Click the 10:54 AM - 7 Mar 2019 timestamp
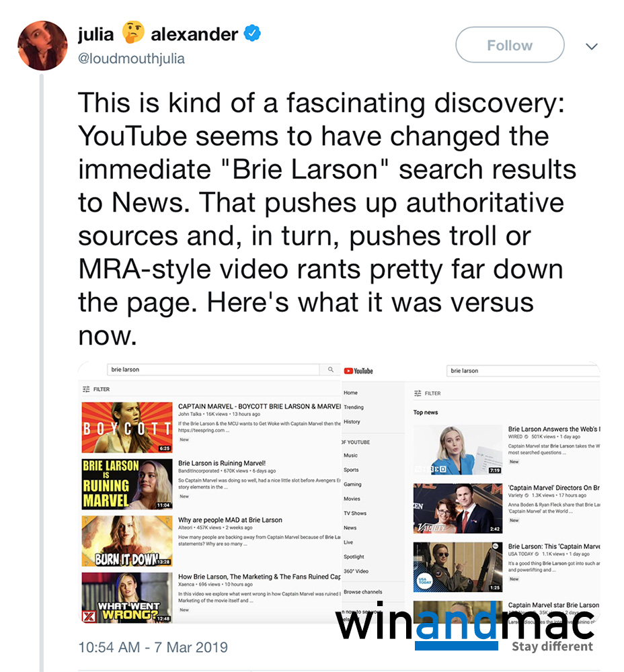624x672 pixels. [153, 647]
